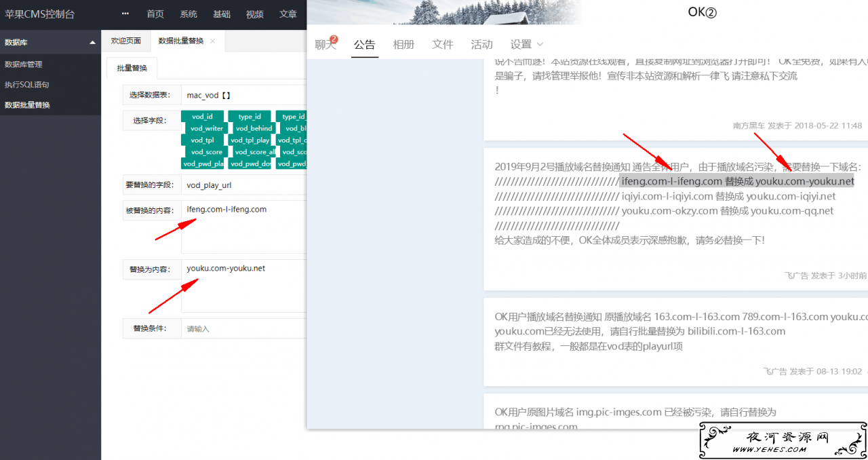Open the 聊天 tab in the group window
Screen dimensions: 868x460
[x=325, y=45]
